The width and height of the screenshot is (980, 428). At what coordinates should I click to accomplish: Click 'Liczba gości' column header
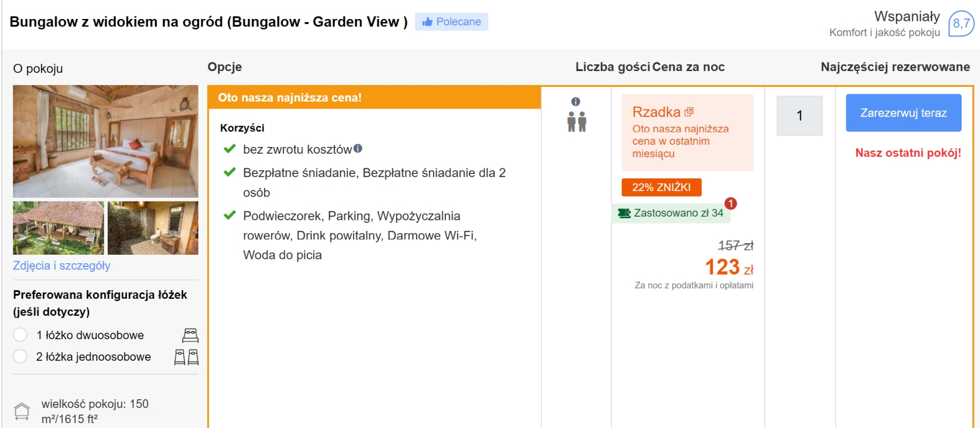click(x=612, y=67)
